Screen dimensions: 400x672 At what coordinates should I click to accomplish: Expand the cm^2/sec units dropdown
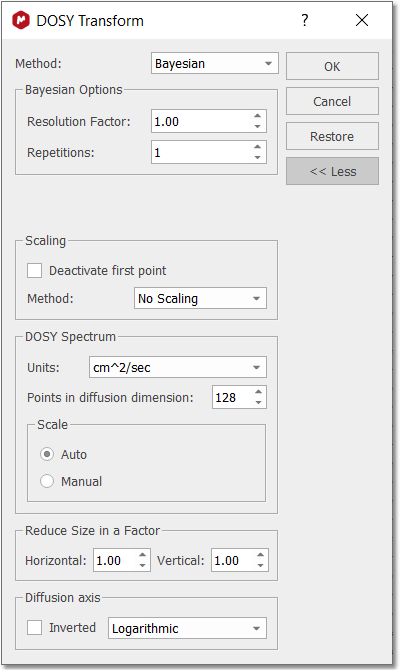(x=177, y=367)
